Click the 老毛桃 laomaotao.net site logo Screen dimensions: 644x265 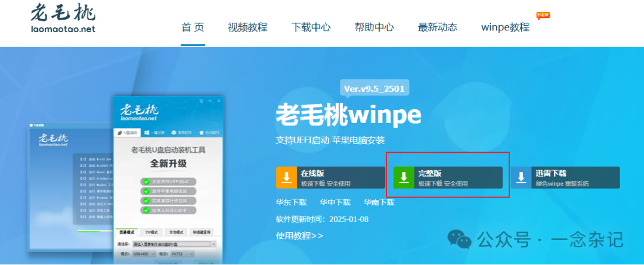coord(63,19)
